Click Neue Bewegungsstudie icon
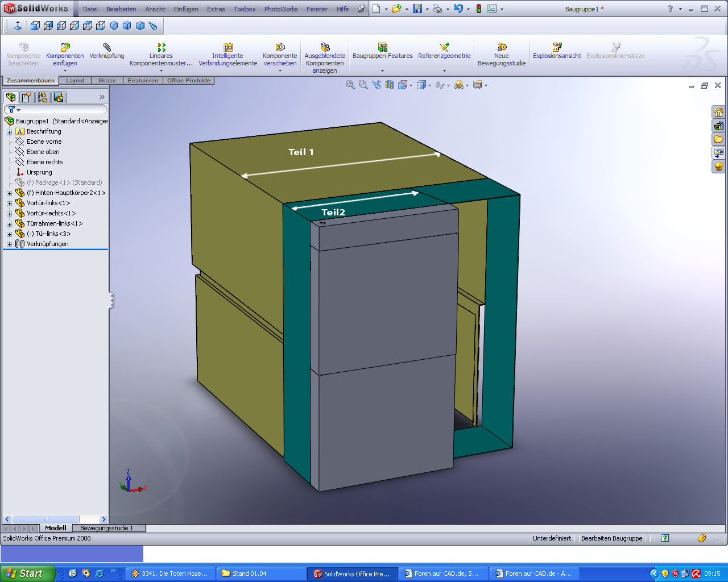This screenshot has width=728, height=582. click(502, 47)
